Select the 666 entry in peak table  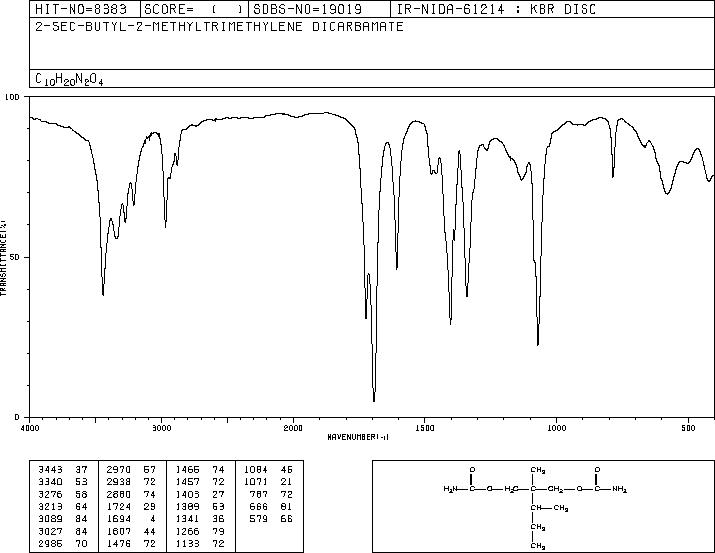(x=259, y=506)
